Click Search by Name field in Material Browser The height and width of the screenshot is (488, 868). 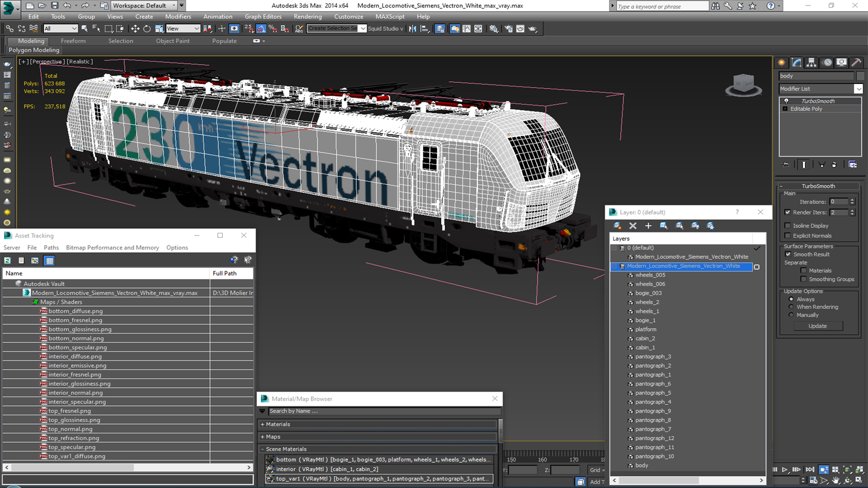(x=385, y=411)
